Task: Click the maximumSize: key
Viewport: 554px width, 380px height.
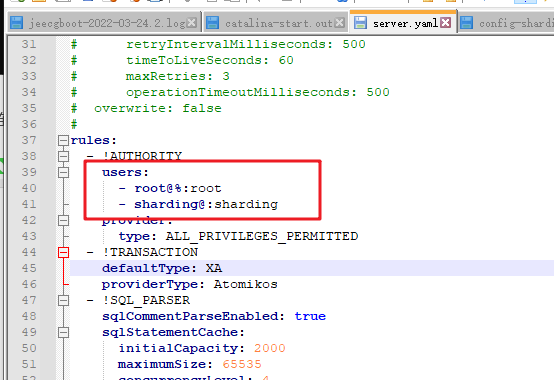Action: (x=165, y=364)
